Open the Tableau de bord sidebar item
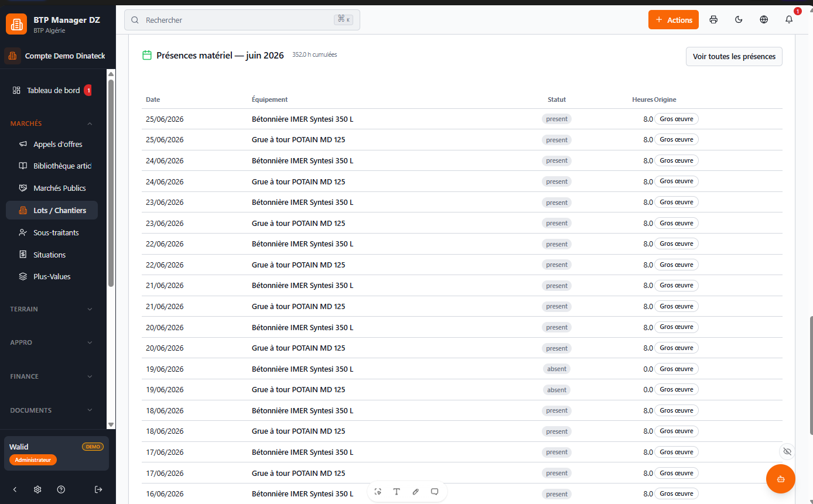Screen dimensions: 813x504 click(x=52, y=90)
